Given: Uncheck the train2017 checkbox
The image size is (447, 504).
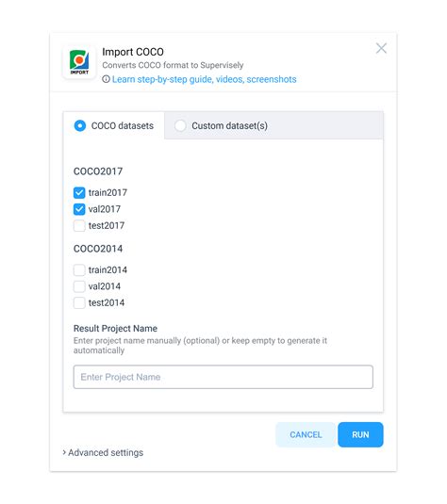Looking at the screenshot, I should (x=79, y=193).
